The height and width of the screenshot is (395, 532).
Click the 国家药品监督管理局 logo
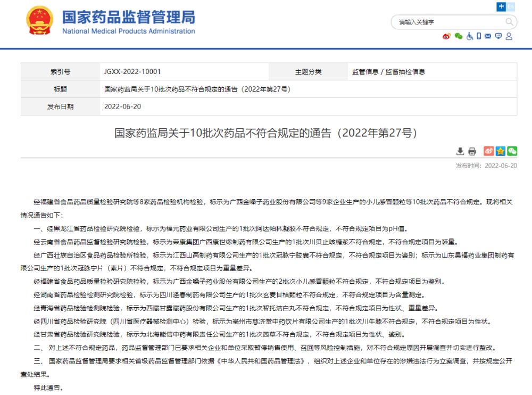110,21
